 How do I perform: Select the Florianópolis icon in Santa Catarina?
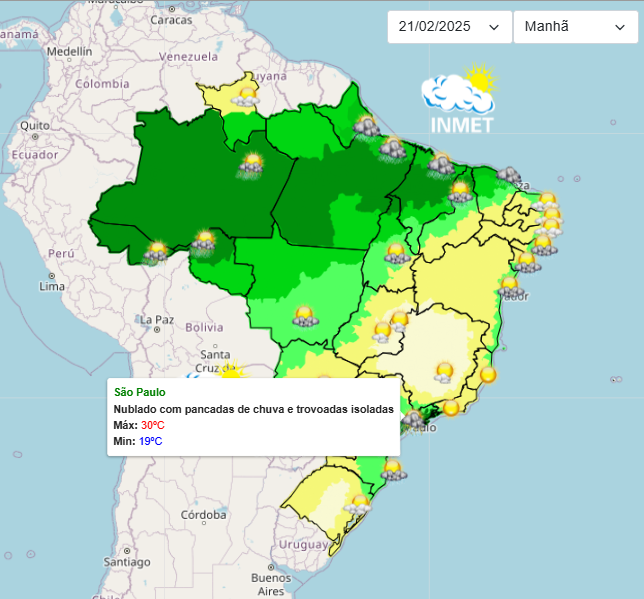point(394,470)
